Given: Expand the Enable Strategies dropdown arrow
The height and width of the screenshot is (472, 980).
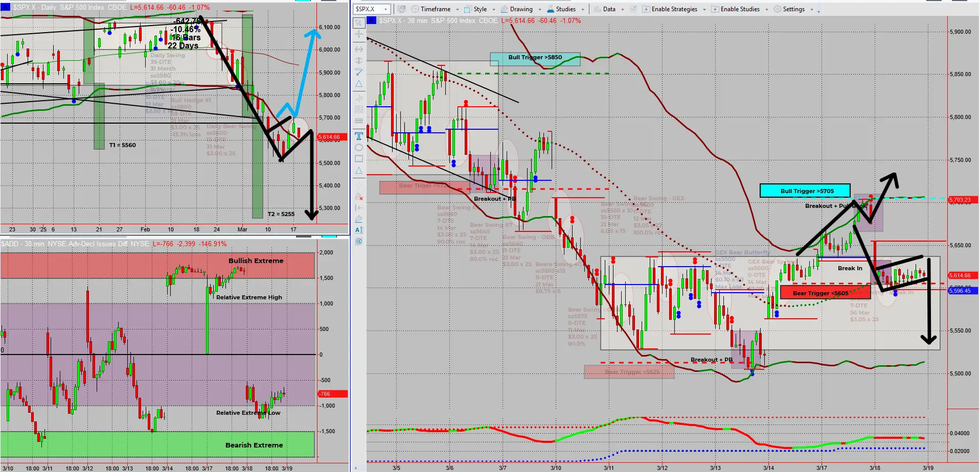Looking at the screenshot, I should tap(704, 9).
